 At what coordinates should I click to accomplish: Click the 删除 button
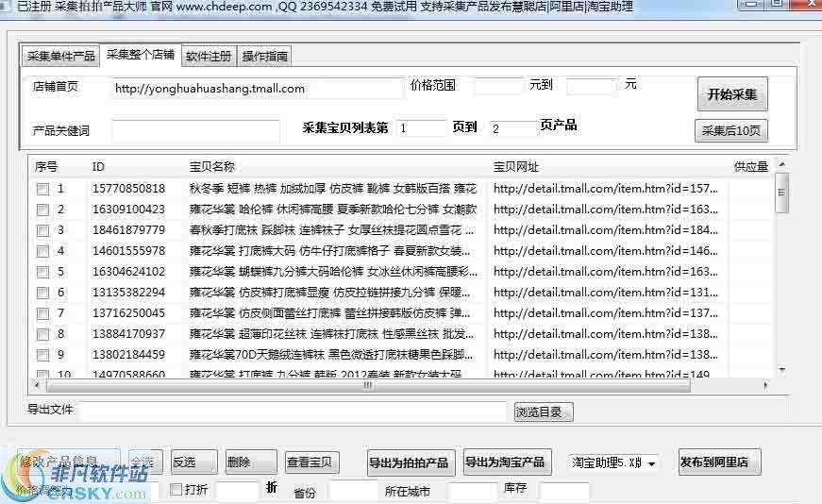coord(251,462)
